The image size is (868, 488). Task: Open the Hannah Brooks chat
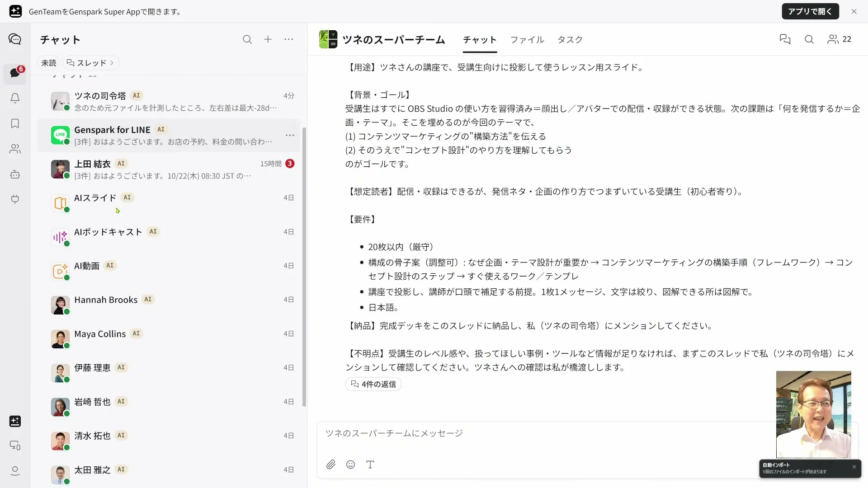pos(169,305)
